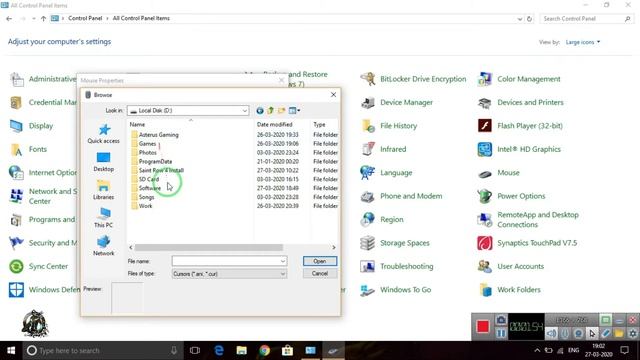Open the Mouse Control Panel item

pyautogui.click(x=498, y=173)
